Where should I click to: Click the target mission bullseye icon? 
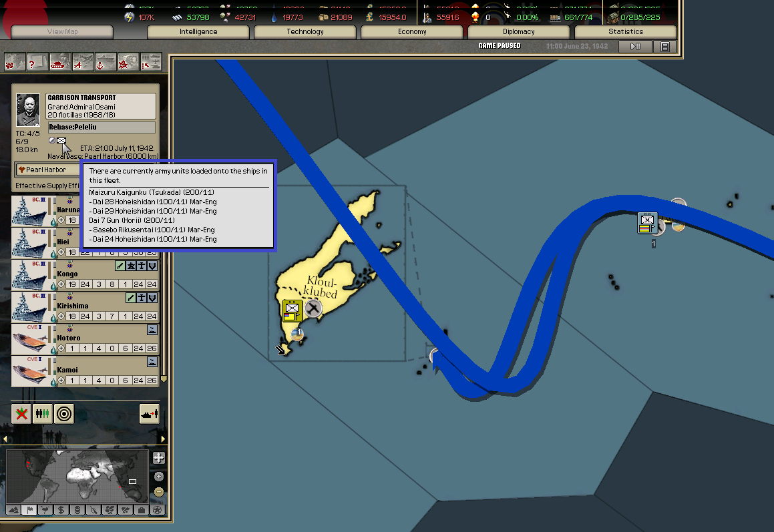(64, 413)
